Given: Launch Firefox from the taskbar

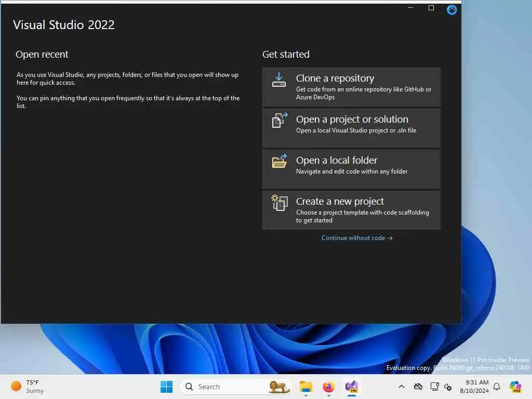Looking at the screenshot, I should 328,387.
